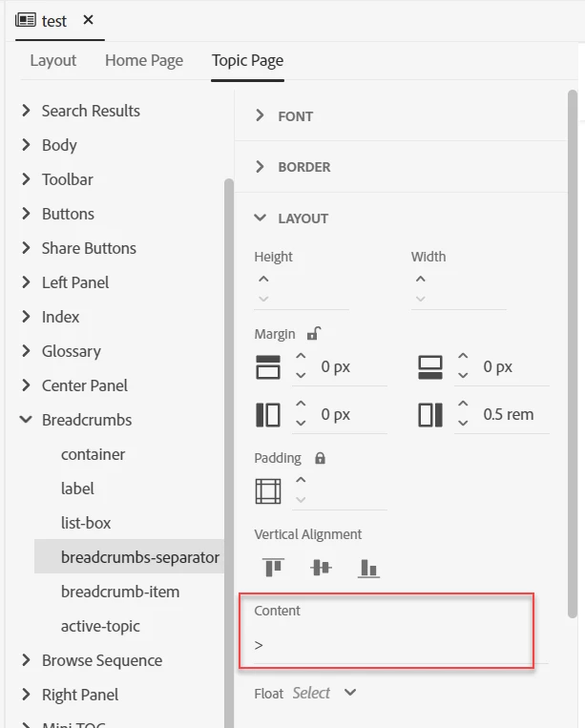The height and width of the screenshot is (728, 585).
Task: Increase the Width value
Action: (421, 279)
